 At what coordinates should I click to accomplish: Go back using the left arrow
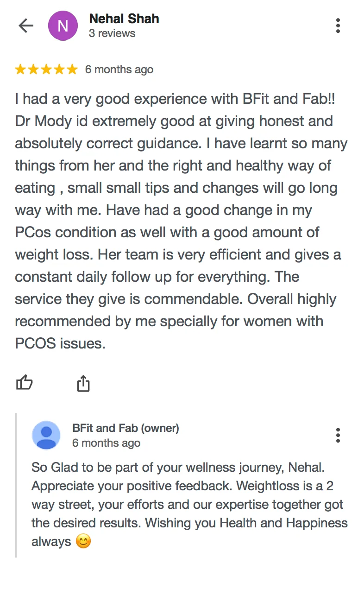[x=26, y=26]
